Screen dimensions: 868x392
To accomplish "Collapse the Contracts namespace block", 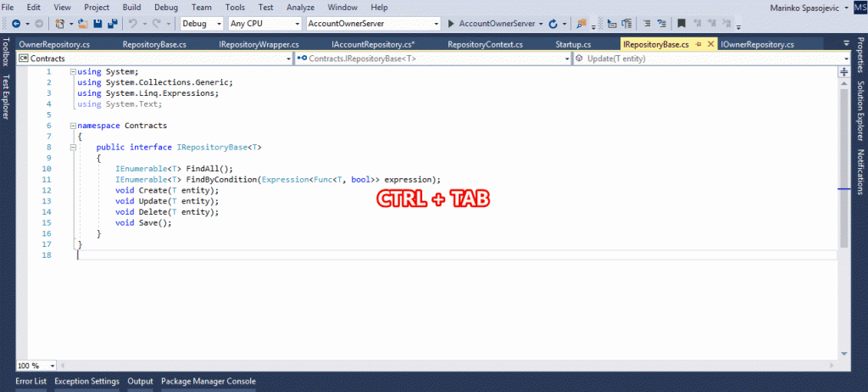I will point(72,126).
